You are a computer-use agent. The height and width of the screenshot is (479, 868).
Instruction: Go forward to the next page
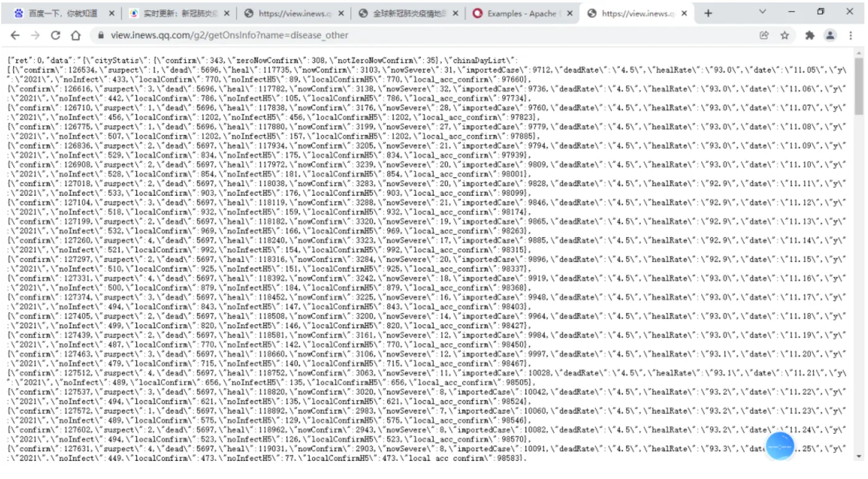coord(35,35)
